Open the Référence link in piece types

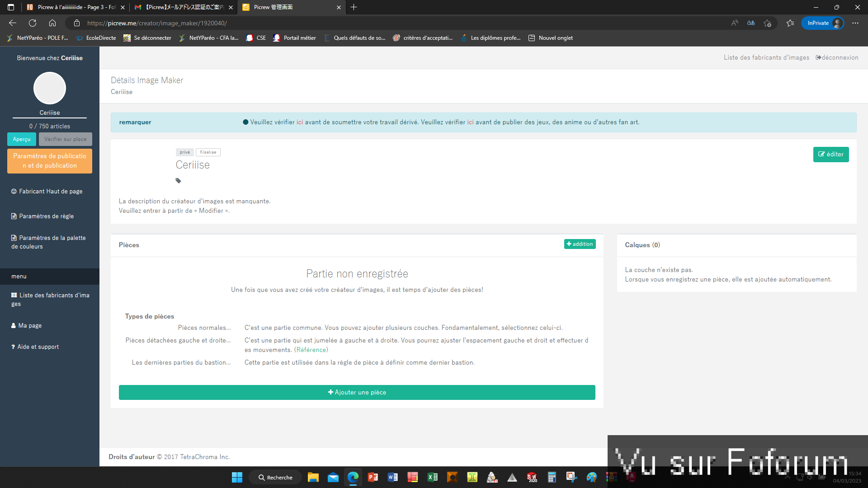(x=311, y=350)
